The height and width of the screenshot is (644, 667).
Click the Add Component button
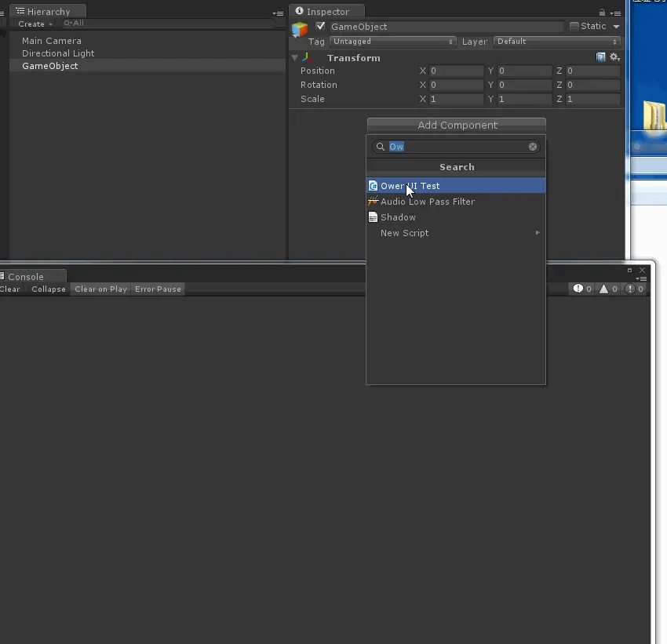point(457,125)
